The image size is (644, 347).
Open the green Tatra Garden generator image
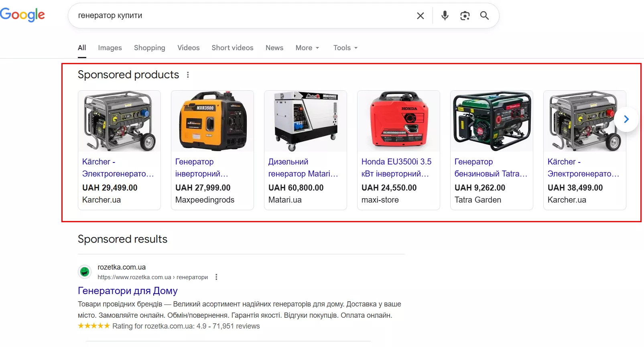point(492,121)
